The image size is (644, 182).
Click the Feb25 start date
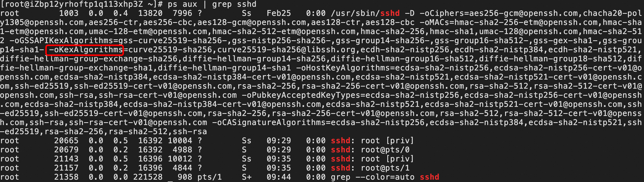[279, 13]
